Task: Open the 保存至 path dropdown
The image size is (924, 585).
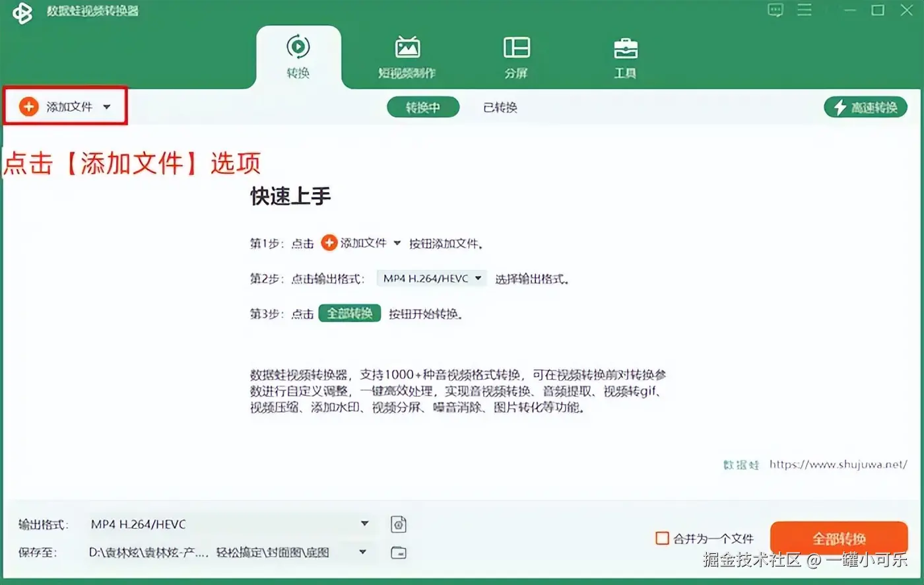Action: 228,552
